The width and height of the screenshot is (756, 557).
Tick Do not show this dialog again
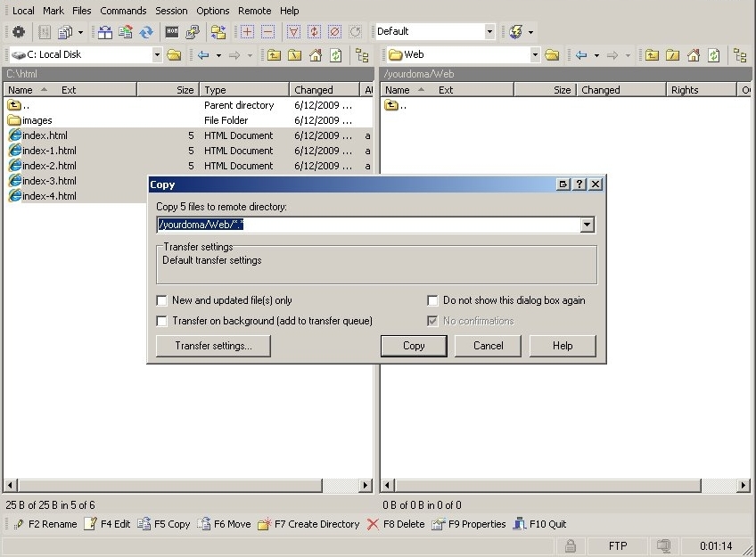click(433, 300)
